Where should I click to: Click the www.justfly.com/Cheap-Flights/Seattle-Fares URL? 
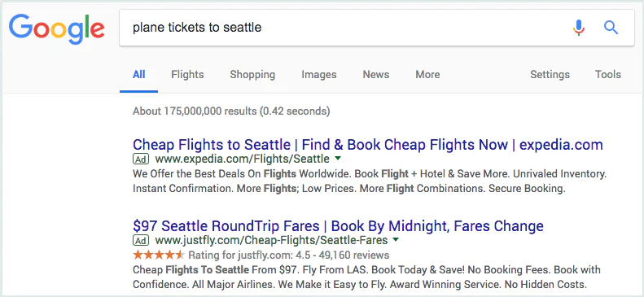tap(271, 240)
